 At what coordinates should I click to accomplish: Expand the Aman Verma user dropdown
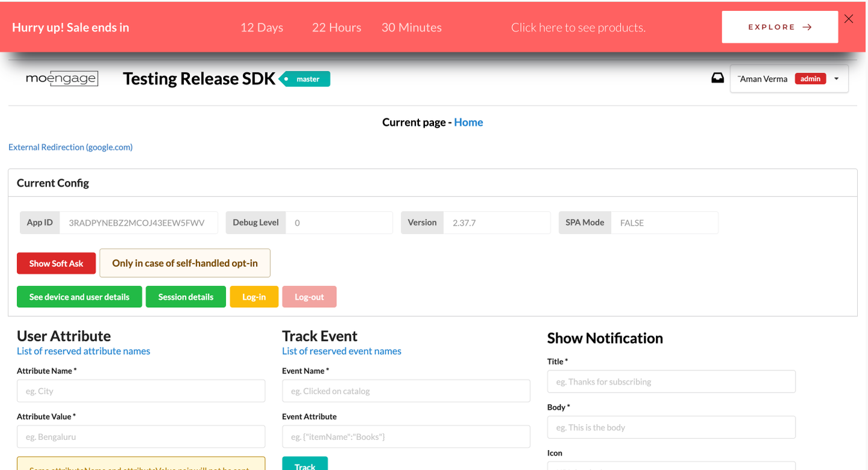(837, 78)
